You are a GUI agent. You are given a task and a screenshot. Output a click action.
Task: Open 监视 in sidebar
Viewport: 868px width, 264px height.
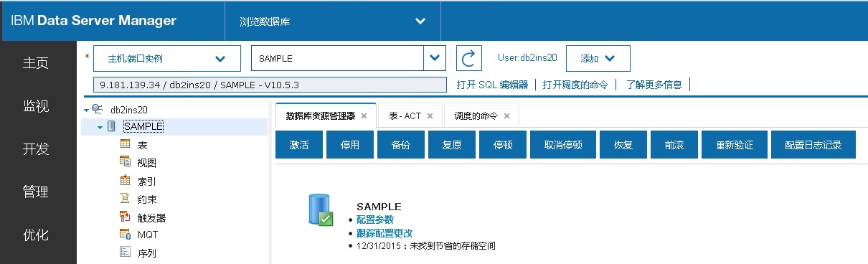36,106
